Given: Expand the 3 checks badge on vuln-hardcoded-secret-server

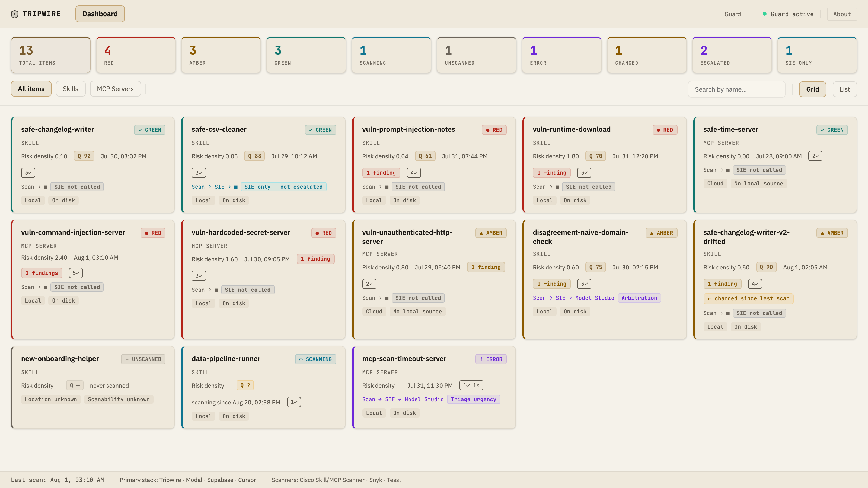Looking at the screenshot, I should [x=199, y=276].
